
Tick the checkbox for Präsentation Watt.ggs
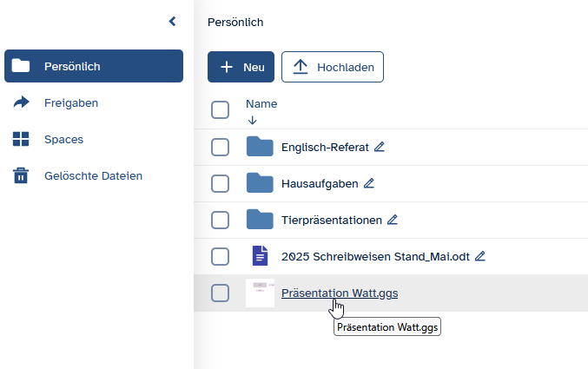point(221,293)
